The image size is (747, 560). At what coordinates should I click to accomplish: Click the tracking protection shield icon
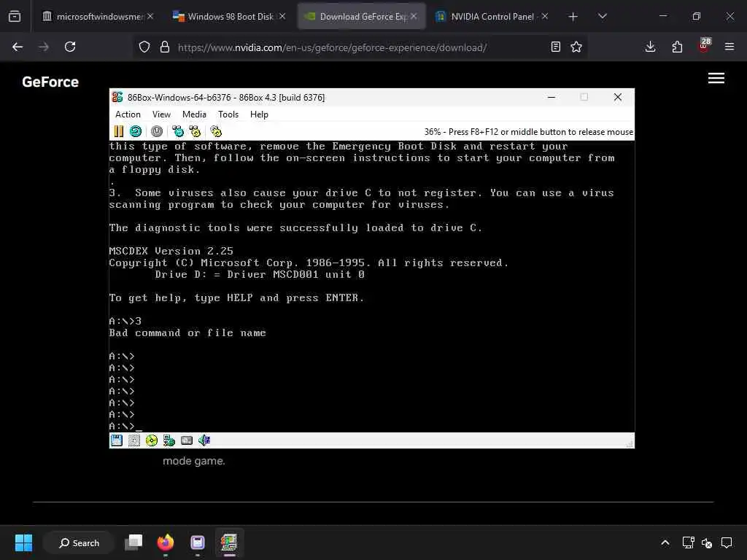[144, 47]
